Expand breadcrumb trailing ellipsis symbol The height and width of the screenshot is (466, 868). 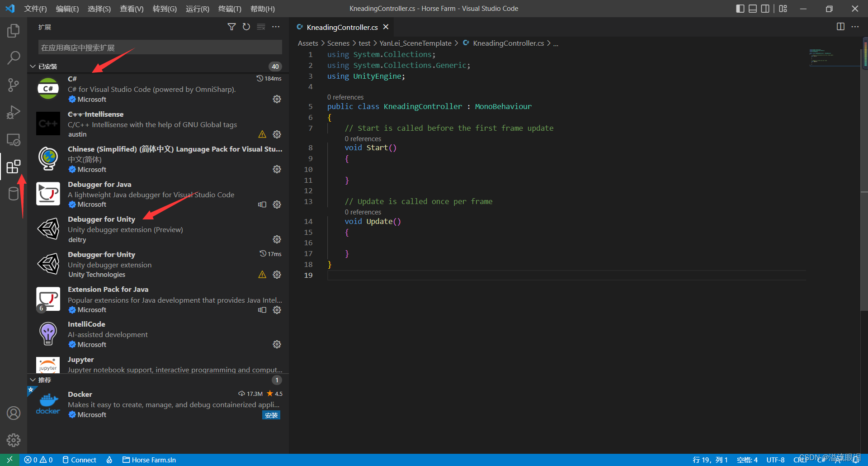556,43
